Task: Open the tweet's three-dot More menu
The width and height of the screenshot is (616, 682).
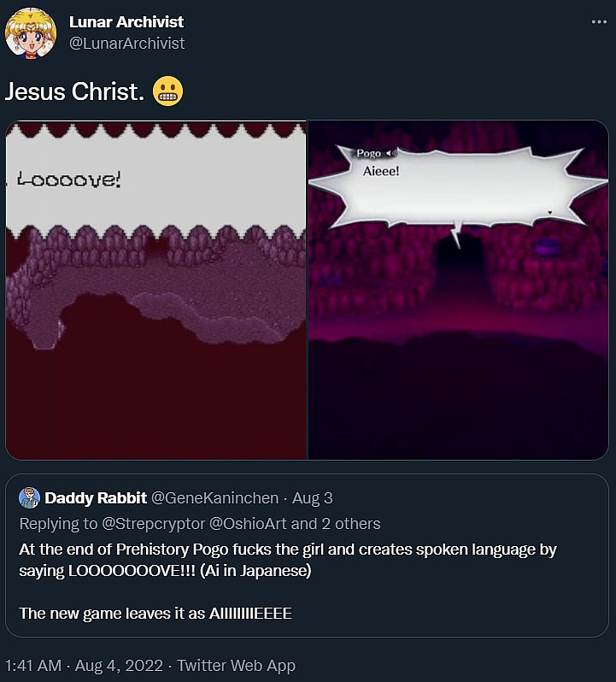Action: point(598,23)
